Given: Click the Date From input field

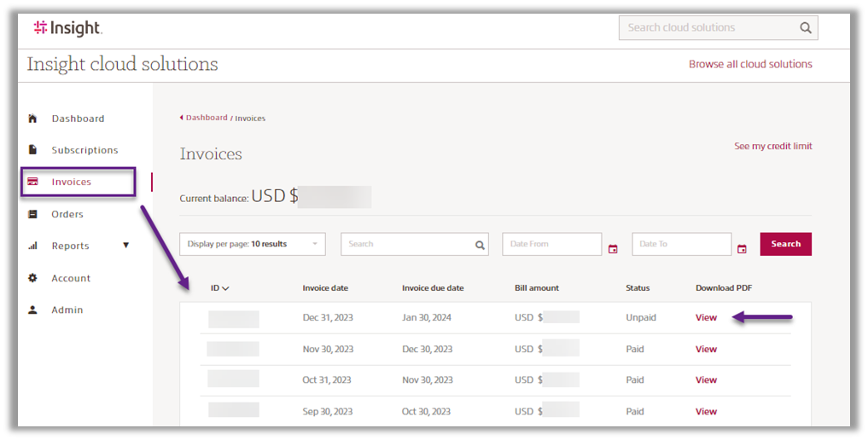Looking at the screenshot, I should point(552,244).
